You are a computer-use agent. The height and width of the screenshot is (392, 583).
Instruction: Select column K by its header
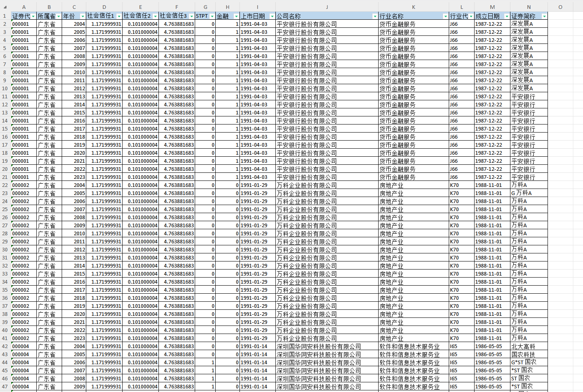414,7
